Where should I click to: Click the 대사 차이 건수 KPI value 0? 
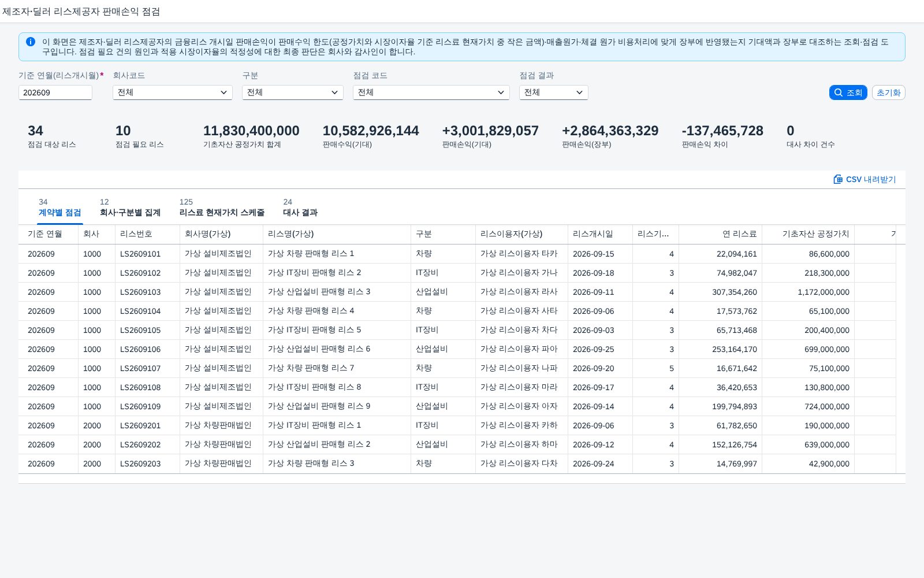pos(791,131)
